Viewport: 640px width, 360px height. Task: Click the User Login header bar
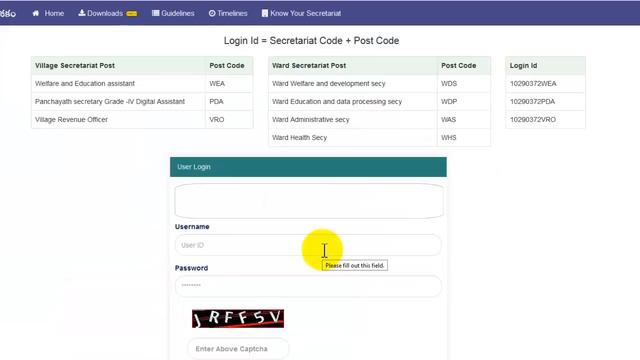click(x=308, y=167)
